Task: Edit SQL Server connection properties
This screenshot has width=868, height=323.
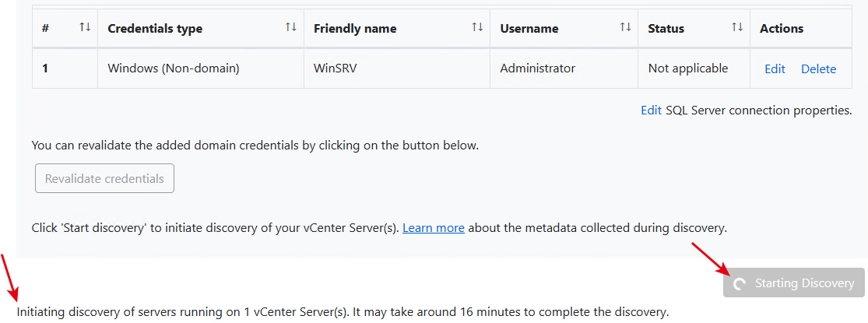Action: tap(651, 111)
